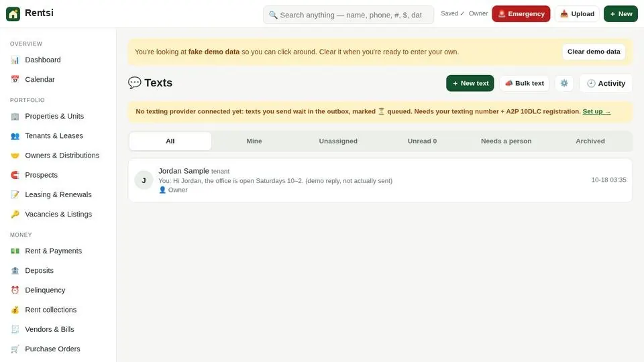644x362 pixels.
Task: Click the Delinquency alarm clock icon
Action: [15, 290]
